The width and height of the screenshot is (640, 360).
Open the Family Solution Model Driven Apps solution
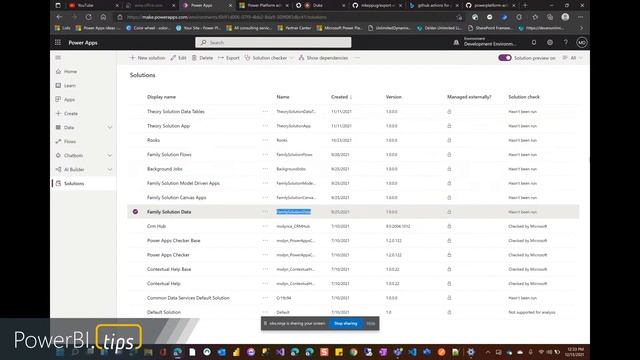[x=183, y=183]
